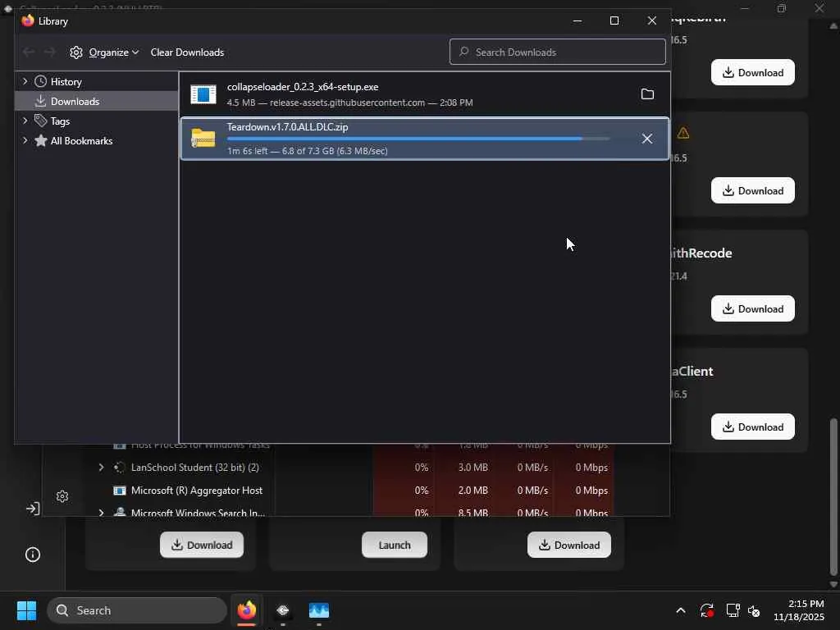840x630 pixels.
Task: Click the muted volume tray icon
Action: click(754, 610)
